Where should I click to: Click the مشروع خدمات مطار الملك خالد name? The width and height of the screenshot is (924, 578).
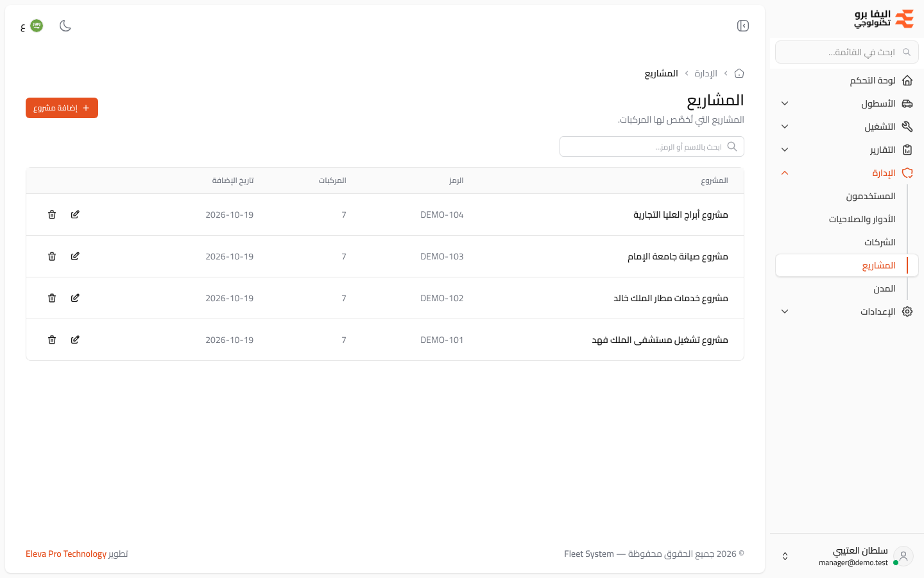[x=671, y=298]
